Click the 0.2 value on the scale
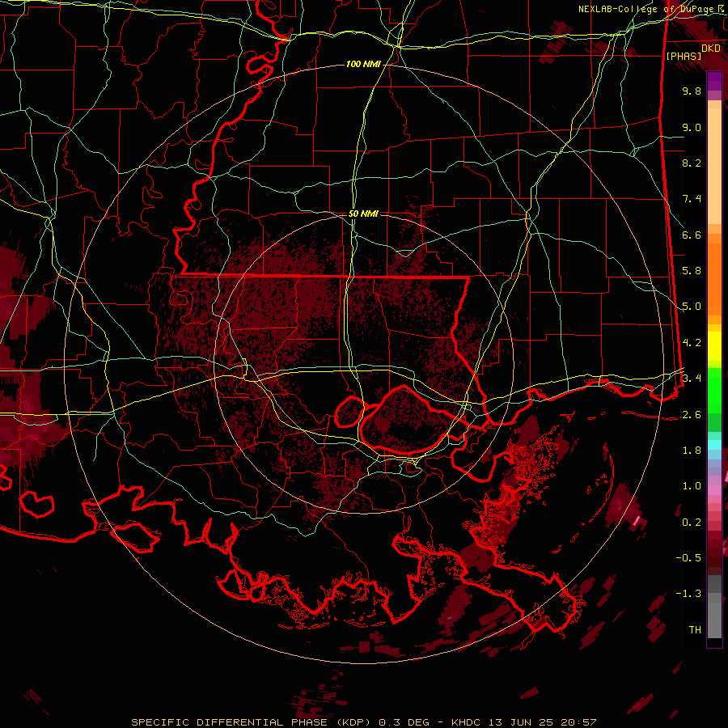 click(x=692, y=523)
